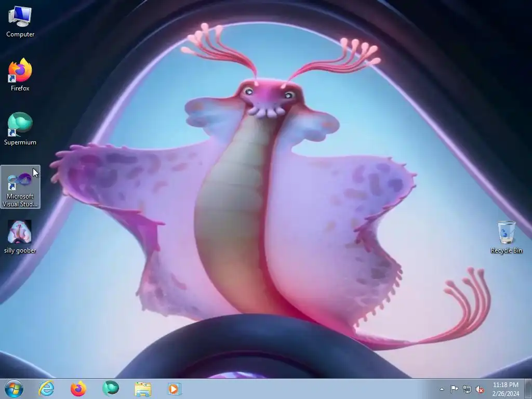Viewport: 532px width, 399px height.
Task: Launch Firefox from the taskbar
Action: pyautogui.click(x=78, y=389)
